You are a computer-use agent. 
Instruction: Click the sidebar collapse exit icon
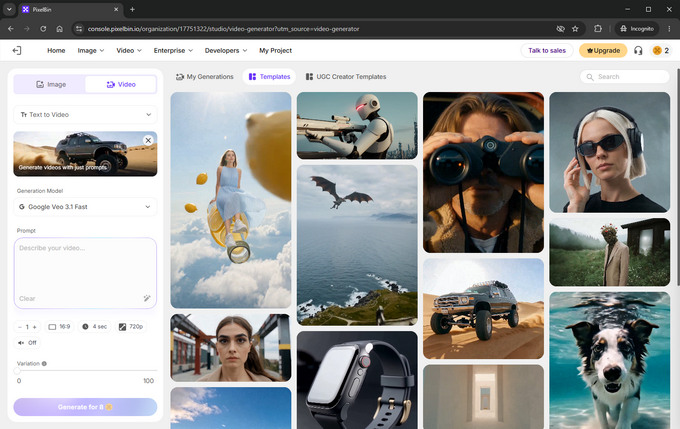(x=16, y=51)
